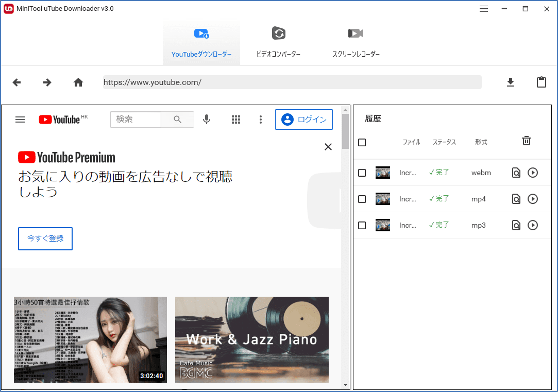
Task: Click the MiniTool app logo in title bar
Action: click(9, 9)
